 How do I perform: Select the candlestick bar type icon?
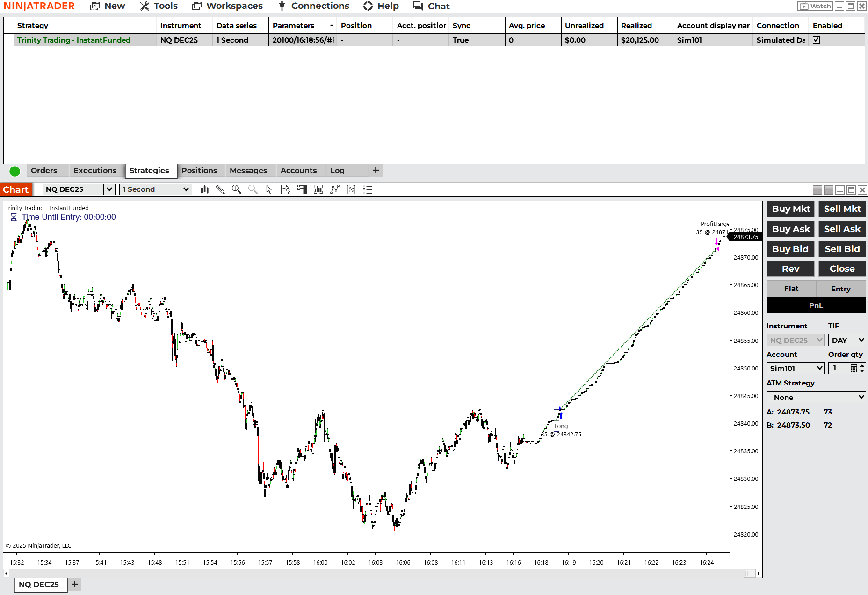coord(204,189)
